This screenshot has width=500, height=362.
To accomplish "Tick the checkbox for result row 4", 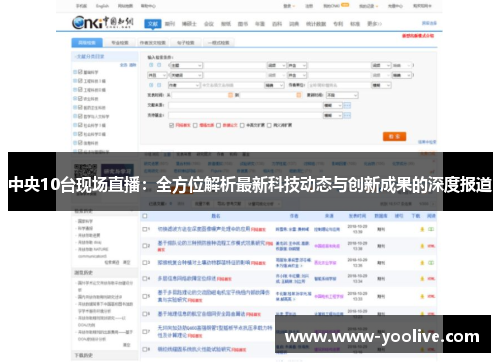I will point(145,279).
